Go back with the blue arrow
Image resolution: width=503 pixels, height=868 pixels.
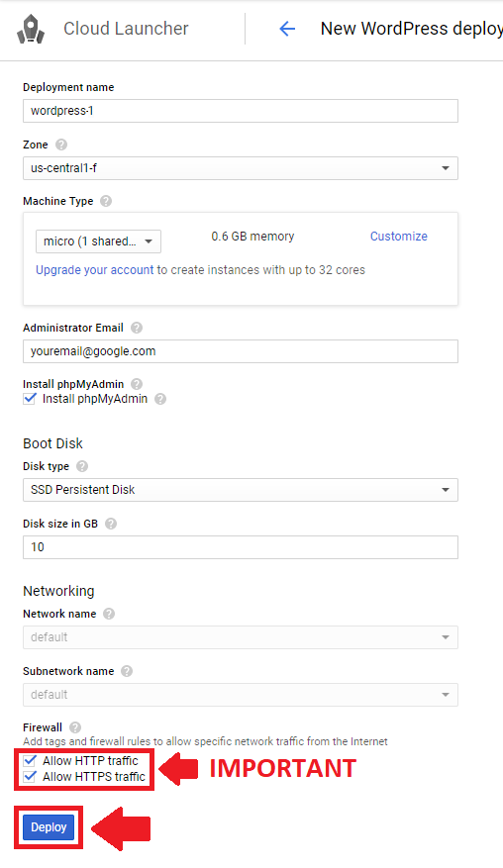click(287, 29)
